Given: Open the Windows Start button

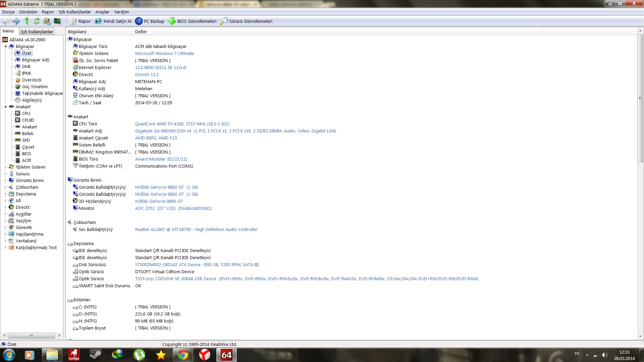Looking at the screenshot, I should click(9, 355).
